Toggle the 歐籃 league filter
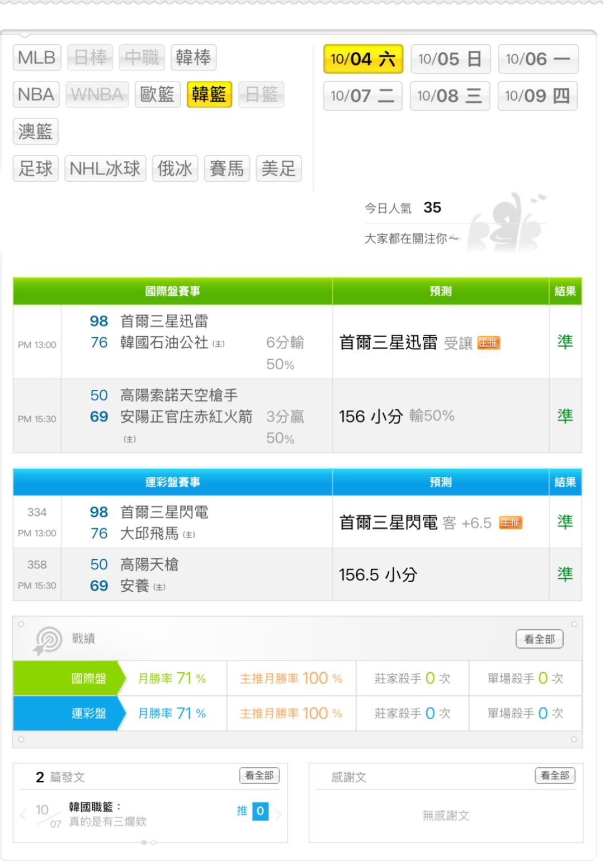Screen dimensions: 604x868 157,95
